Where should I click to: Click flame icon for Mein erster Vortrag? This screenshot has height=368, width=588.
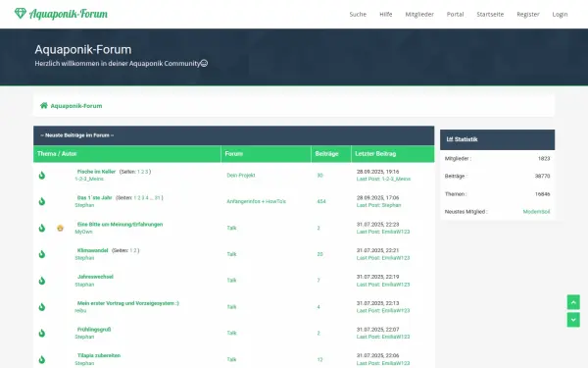coord(42,307)
